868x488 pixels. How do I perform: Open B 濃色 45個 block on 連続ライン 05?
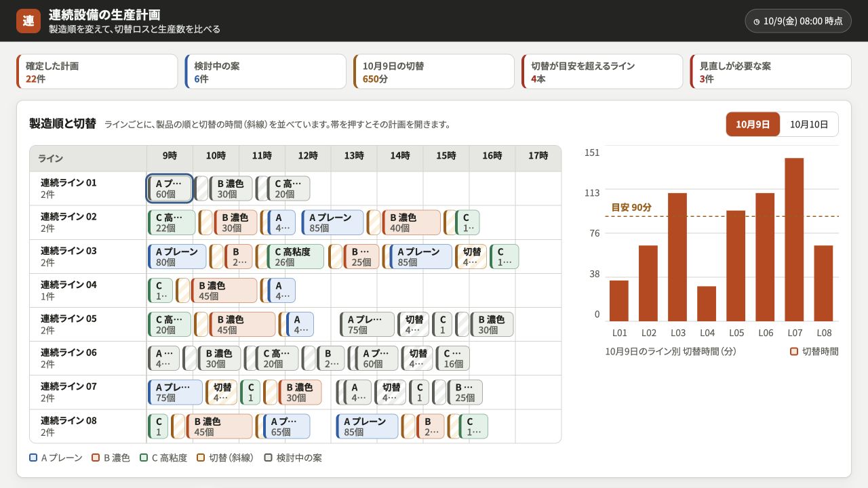click(242, 324)
